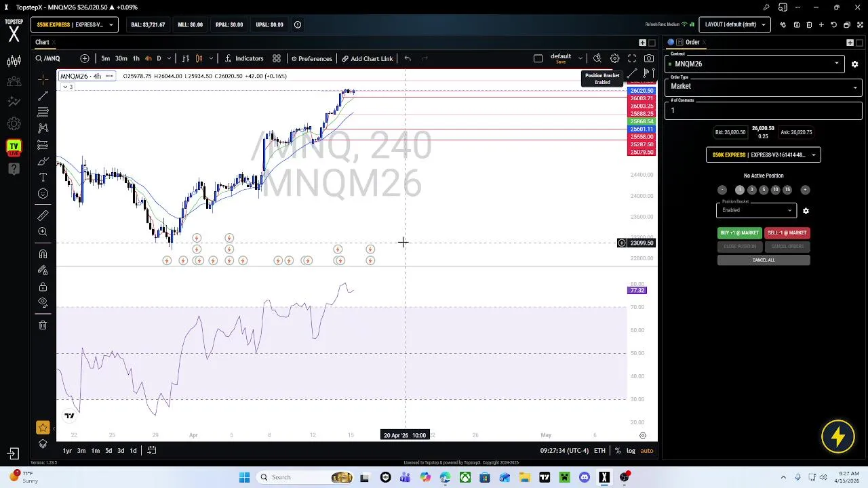
Task: Click SELL -1 @ MARKET
Action: [x=787, y=232]
